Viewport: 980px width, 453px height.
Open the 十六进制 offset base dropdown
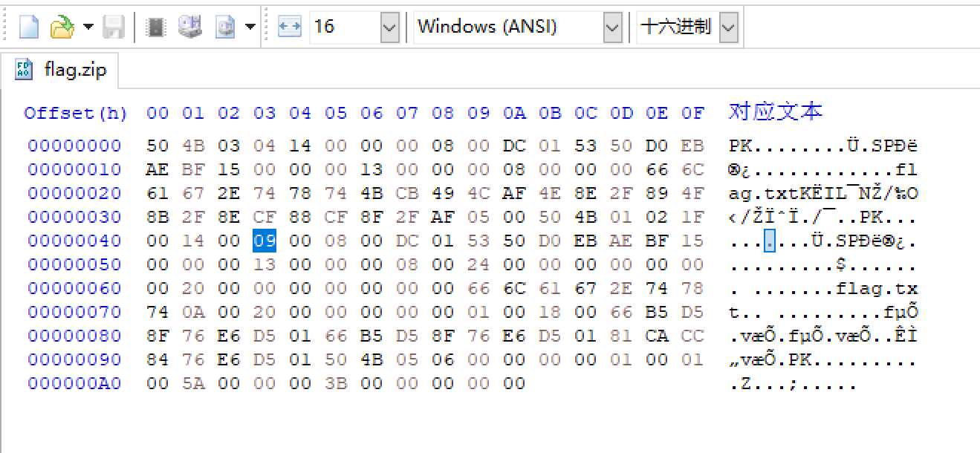(x=728, y=27)
